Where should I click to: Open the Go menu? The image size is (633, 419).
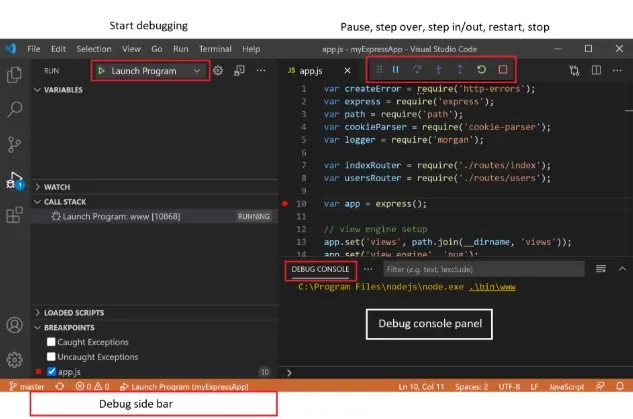tap(157, 49)
